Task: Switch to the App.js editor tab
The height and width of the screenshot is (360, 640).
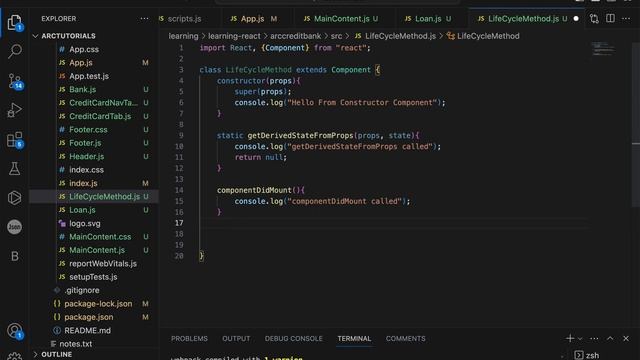Action: pyautogui.click(x=252, y=19)
